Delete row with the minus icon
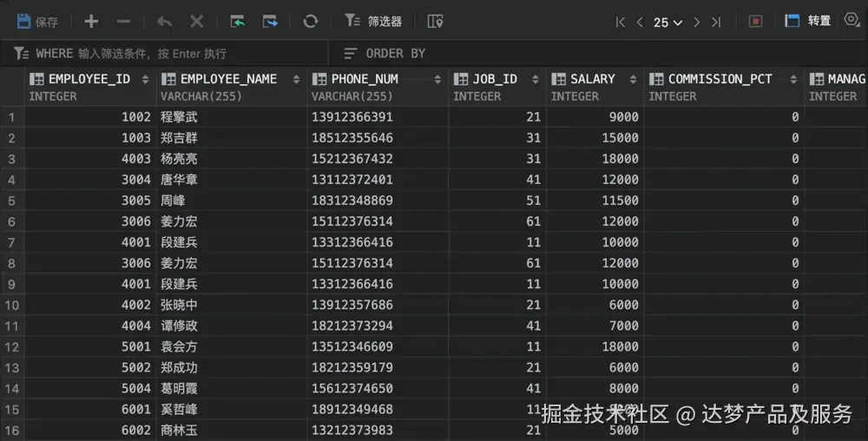This screenshot has width=868, height=441. pos(123,22)
